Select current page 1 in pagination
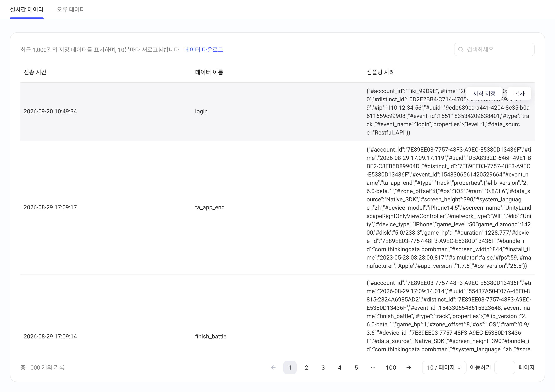This screenshot has height=392, width=555. coord(290,367)
